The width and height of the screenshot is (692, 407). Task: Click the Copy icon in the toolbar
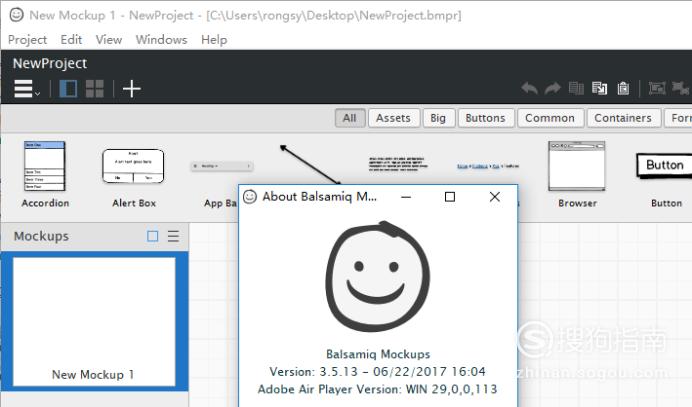576,88
